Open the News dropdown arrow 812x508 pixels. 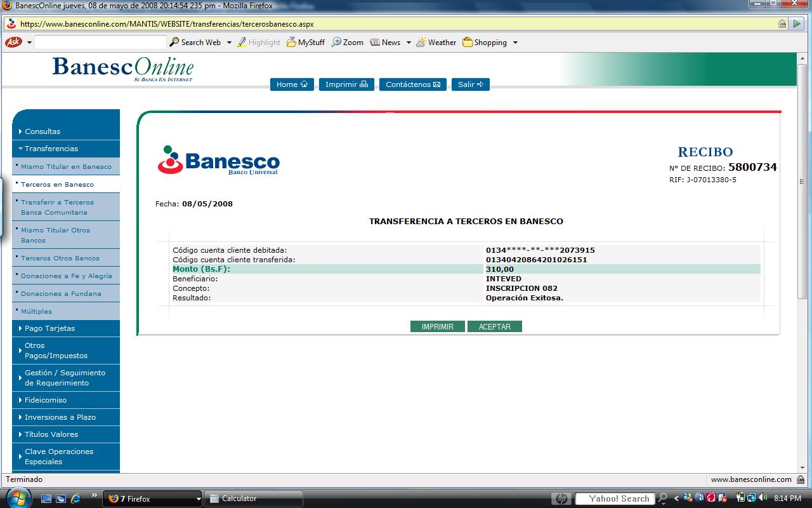pyautogui.click(x=409, y=43)
